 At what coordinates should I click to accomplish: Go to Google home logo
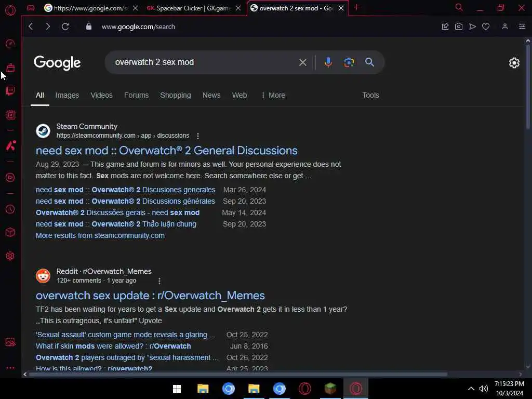[57, 63]
